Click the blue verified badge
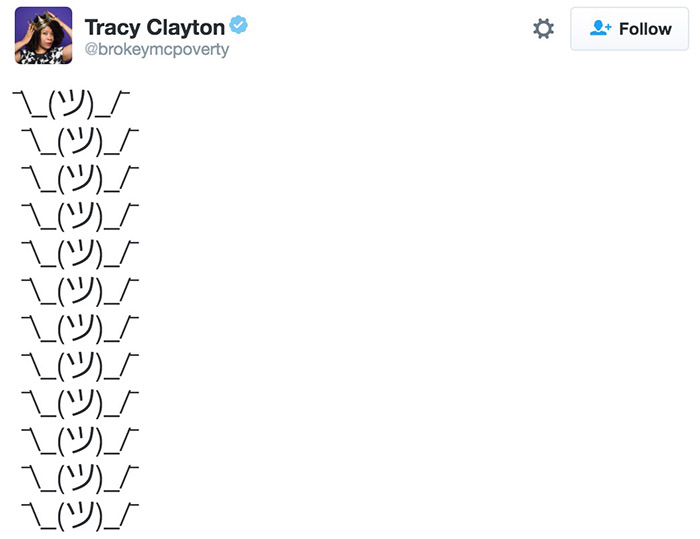Viewport: 700px width, 539px height. pyautogui.click(x=238, y=26)
